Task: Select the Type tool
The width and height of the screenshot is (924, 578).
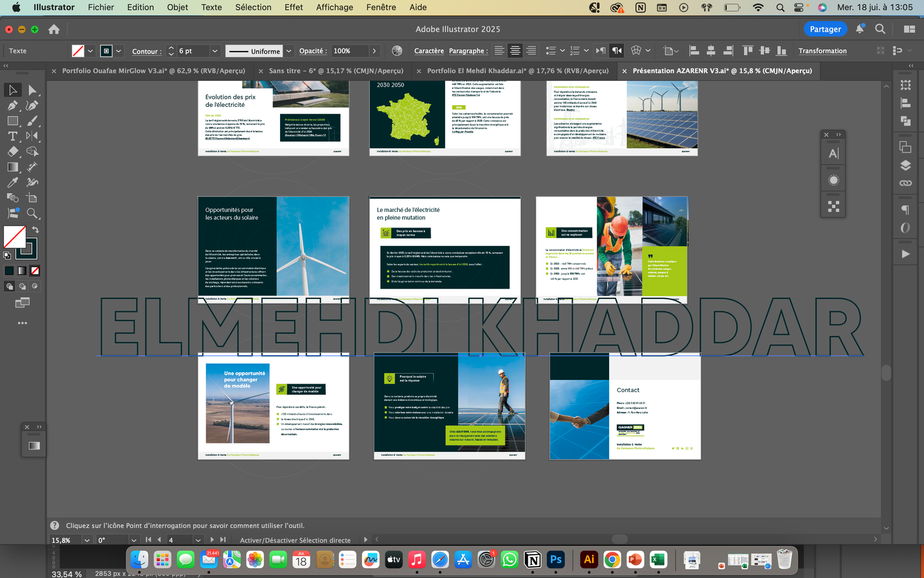Action: click(13, 136)
